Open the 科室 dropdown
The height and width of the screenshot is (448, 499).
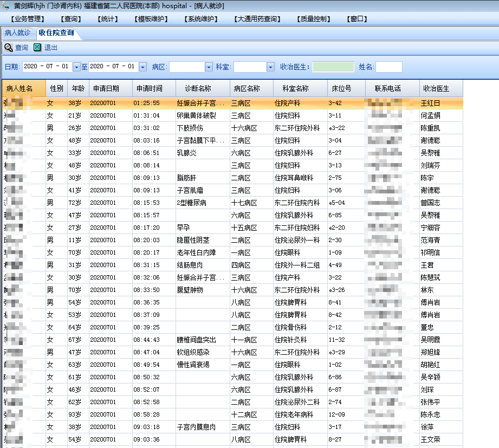click(271, 67)
